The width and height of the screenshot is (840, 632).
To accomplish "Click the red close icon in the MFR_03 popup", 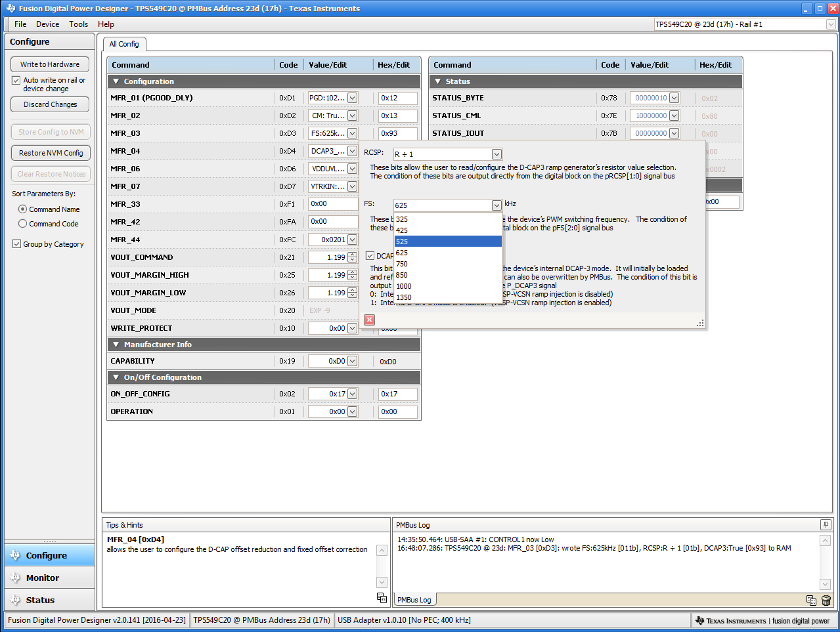I will [369, 320].
